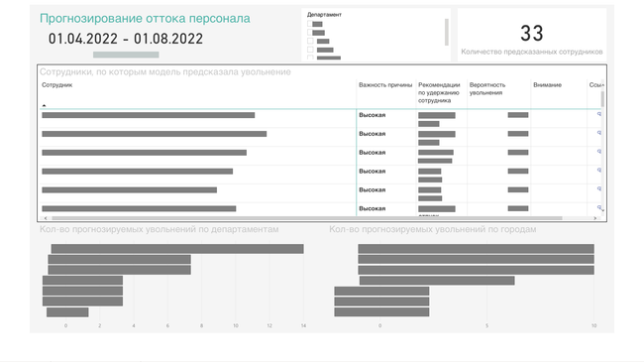Click top bar in cities chart

coord(476,249)
